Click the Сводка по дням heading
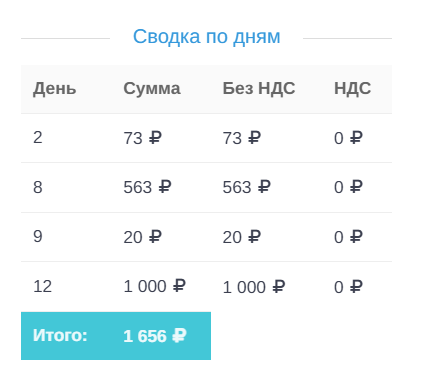434x386 pixels. (206, 36)
